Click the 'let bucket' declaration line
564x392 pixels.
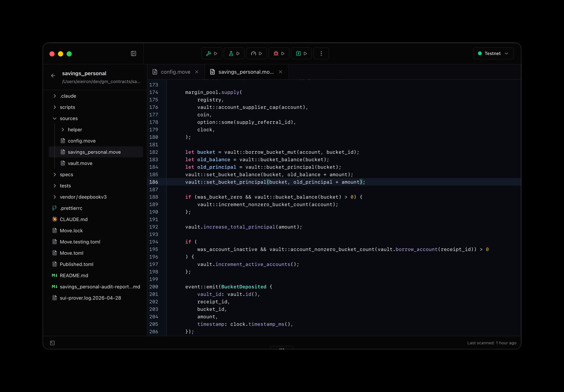pos(272,152)
